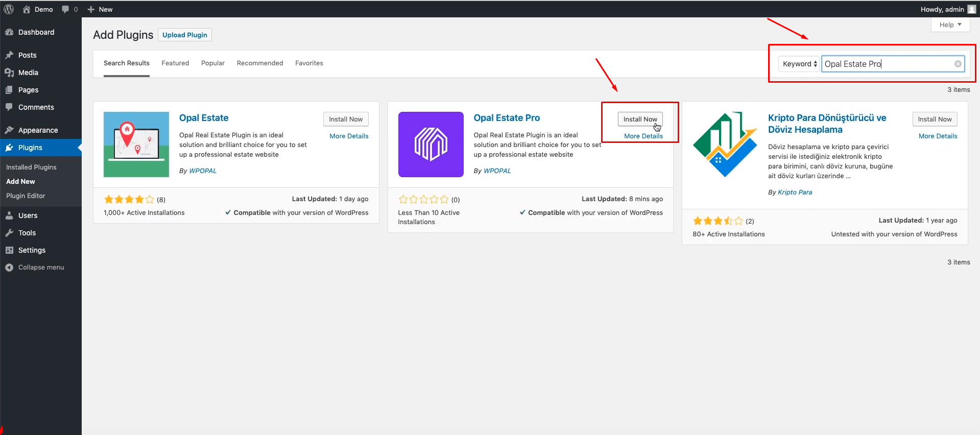Click "80+ Active Installations" text
The image size is (980, 435).
[729, 234]
